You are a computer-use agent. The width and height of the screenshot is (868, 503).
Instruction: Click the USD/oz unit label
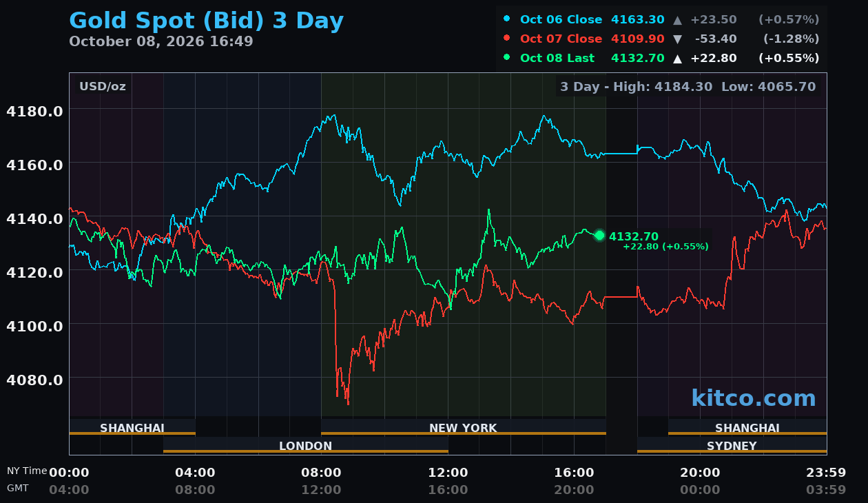coord(103,87)
